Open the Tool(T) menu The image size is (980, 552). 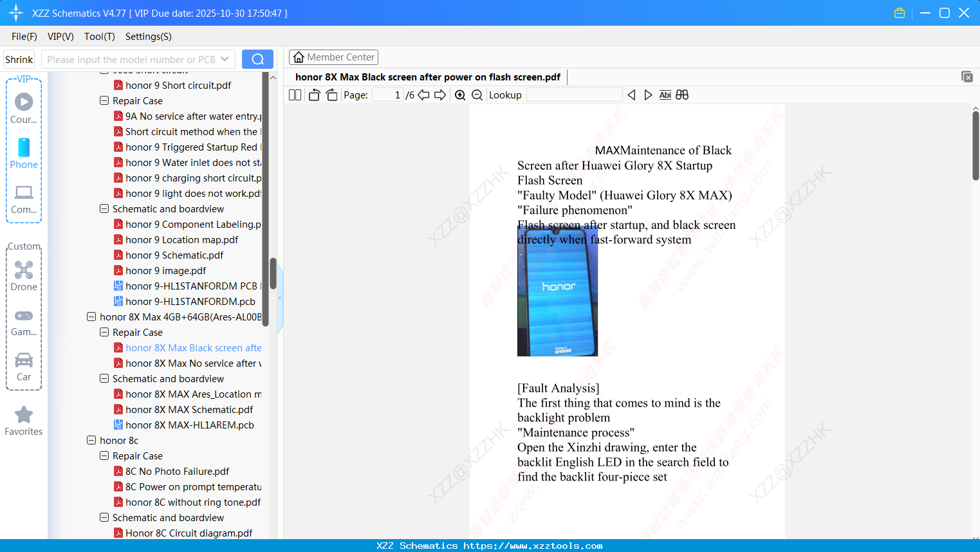click(x=100, y=37)
